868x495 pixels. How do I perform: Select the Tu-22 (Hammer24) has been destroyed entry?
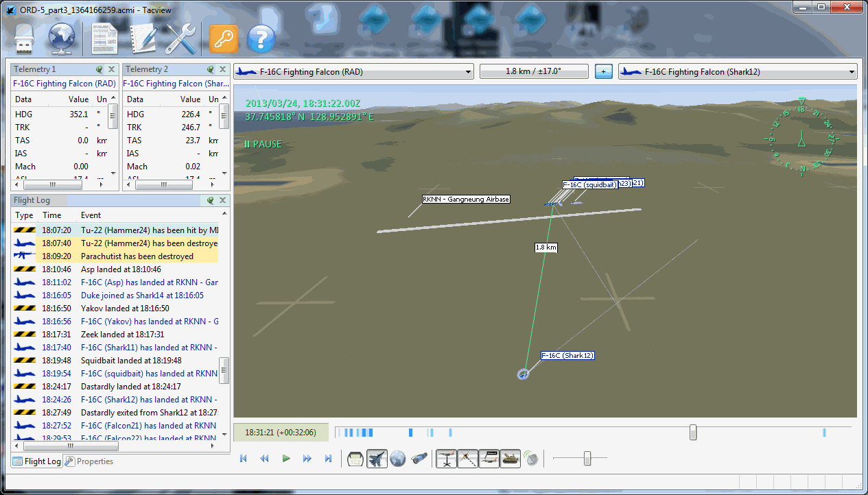[x=115, y=243]
